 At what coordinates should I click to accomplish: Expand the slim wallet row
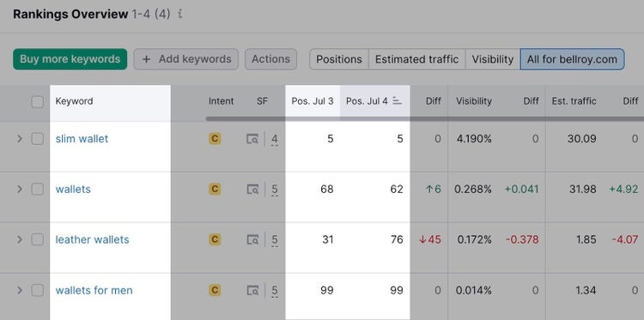[19, 139]
